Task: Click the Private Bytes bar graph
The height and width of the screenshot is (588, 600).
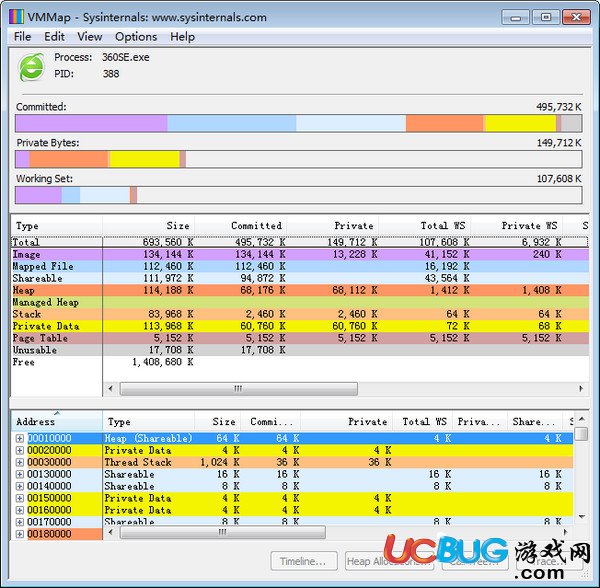Action: click(298, 159)
